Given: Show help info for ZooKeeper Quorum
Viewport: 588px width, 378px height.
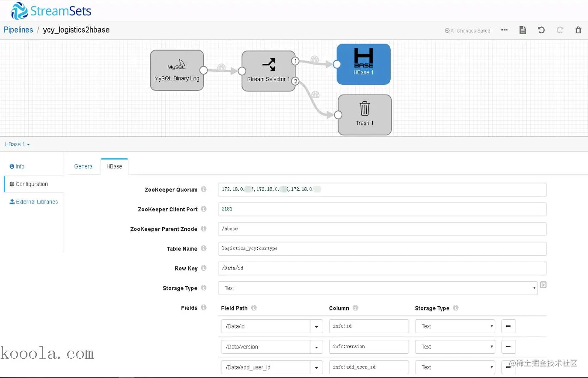Looking at the screenshot, I should [204, 189].
